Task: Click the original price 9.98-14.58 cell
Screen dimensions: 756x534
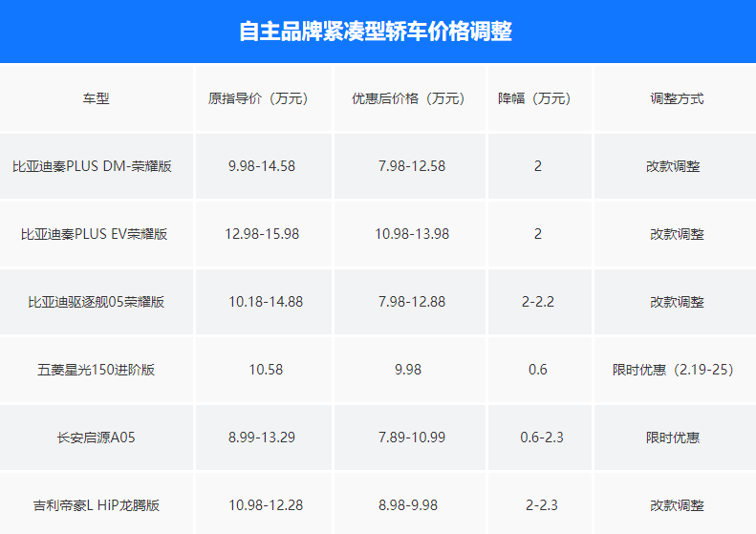Action: [262, 166]
